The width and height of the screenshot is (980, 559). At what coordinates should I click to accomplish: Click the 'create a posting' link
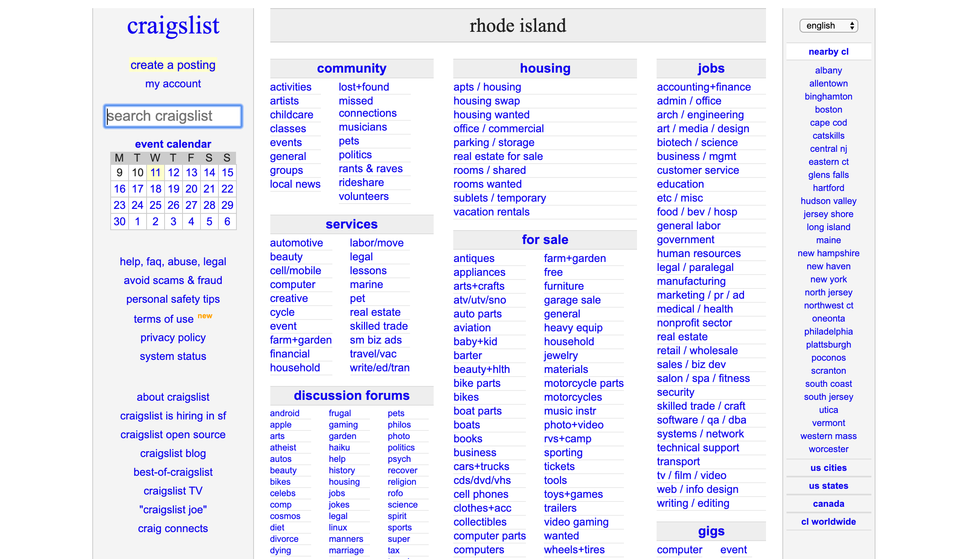173,64
